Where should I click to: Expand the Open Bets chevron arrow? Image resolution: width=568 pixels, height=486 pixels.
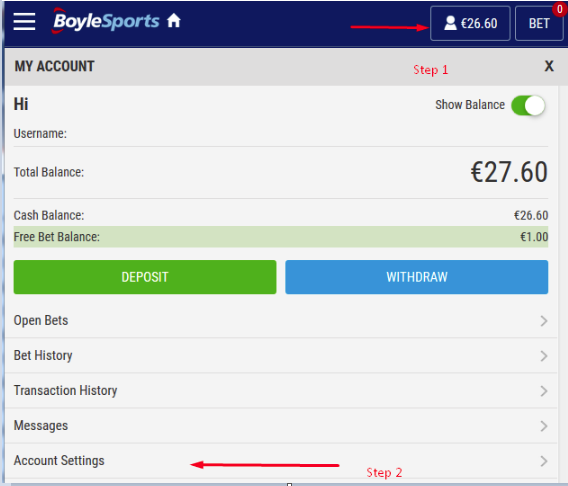tap(544, 321)
